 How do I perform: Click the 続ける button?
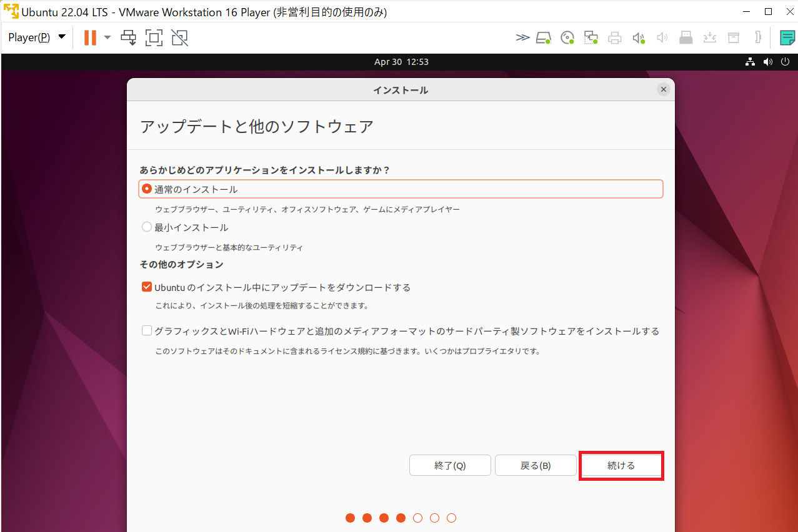pos(621,466)
